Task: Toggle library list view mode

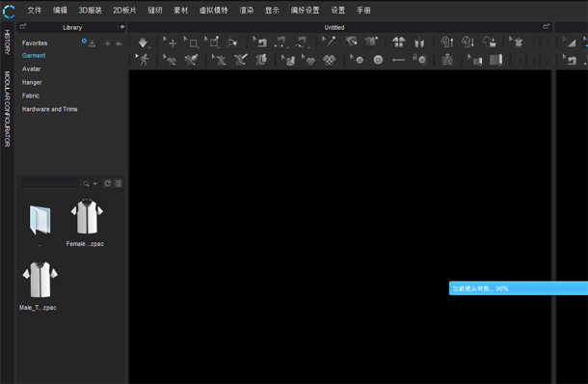Action: coord(119,183)
